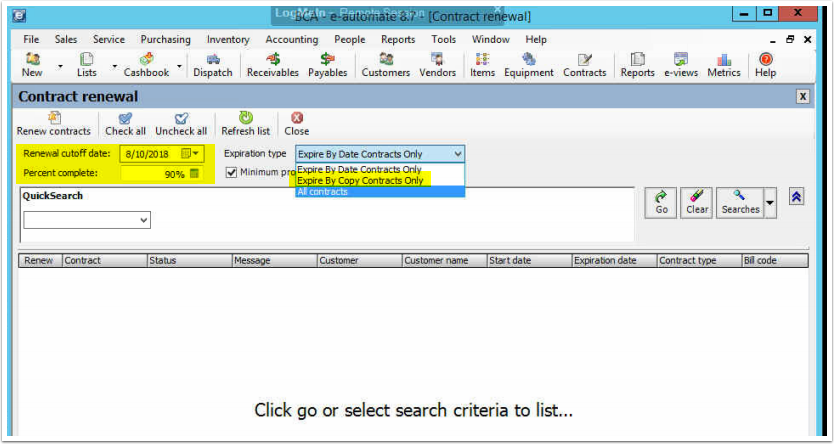Open the People menu
Screen dimensions: 834x444
[349, 39]
